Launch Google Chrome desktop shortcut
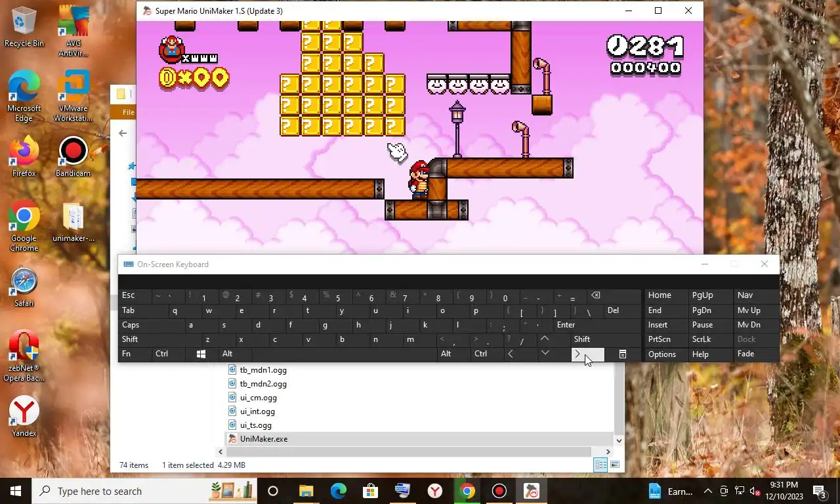Screen dimensions: 840x504 coord(24,226)
